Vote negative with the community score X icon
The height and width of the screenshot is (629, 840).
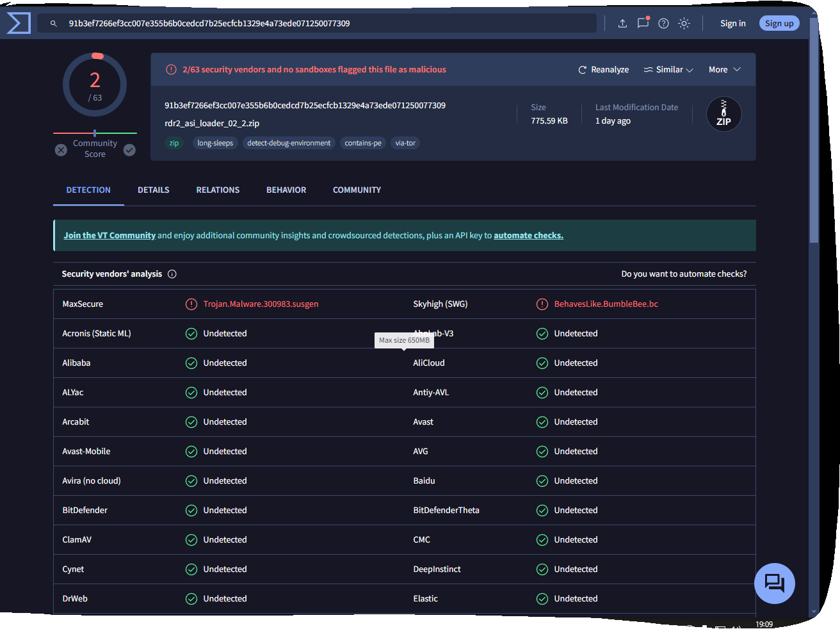point(61,150)
